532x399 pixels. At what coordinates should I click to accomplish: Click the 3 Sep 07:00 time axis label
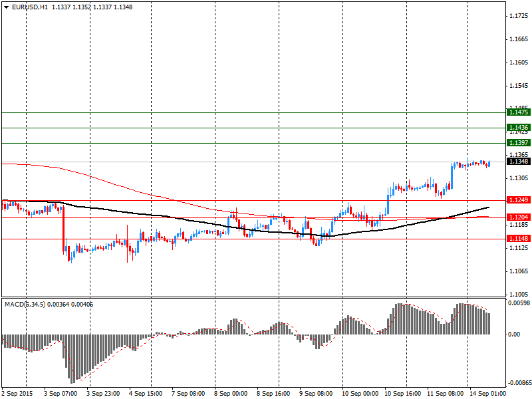pos(61,394)
